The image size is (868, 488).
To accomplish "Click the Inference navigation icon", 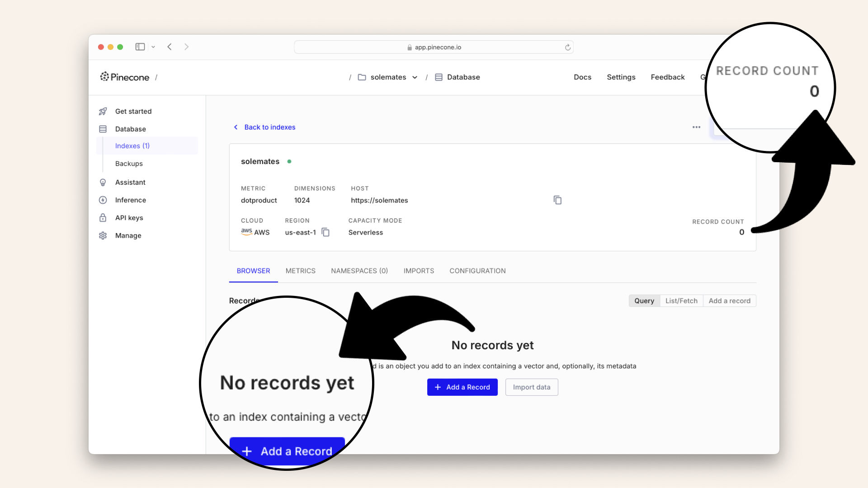I will pyautogui.click(x=104, y=200).
